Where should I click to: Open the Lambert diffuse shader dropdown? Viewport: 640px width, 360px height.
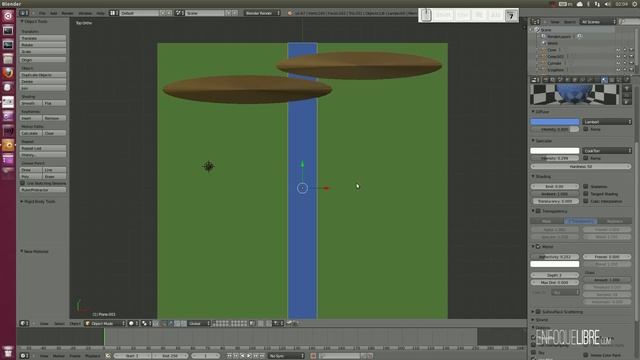click(607, 122)
